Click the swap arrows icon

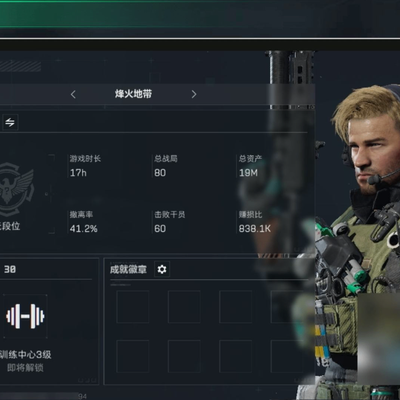pos(10,122)
